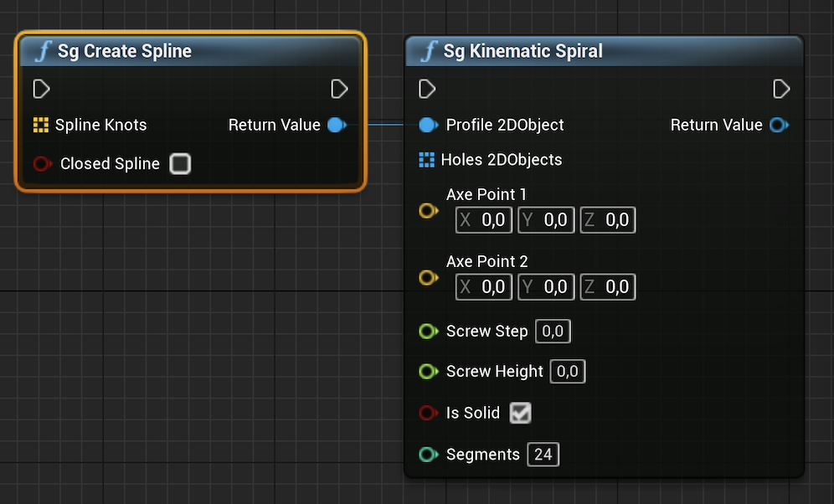Edit Axe Point 2 Y value
The height and width of the screenshot is (504, 834).
pyautogui.click(x=546, y=287)
